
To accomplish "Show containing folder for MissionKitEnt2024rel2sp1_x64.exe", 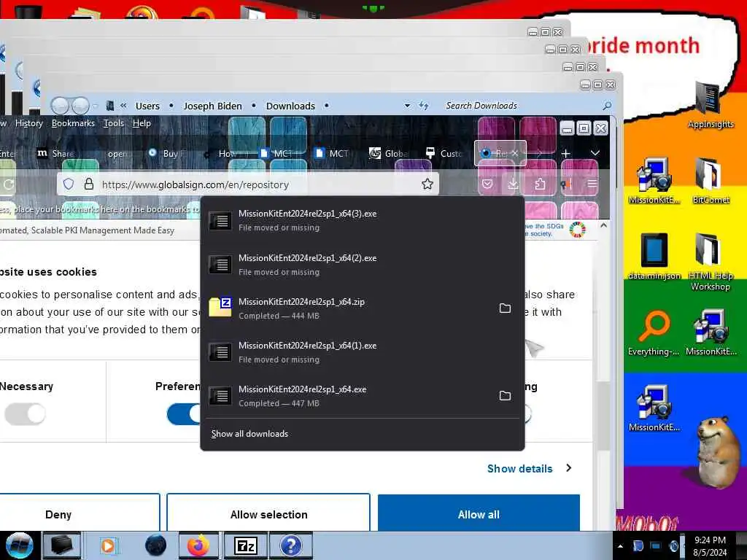I will pyautogui.click(x=505, y=396).
